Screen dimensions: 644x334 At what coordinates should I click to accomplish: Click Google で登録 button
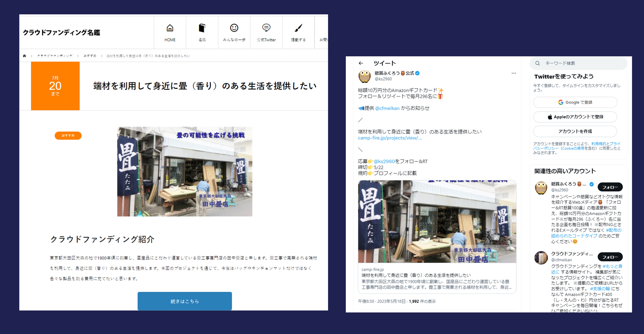575,102
